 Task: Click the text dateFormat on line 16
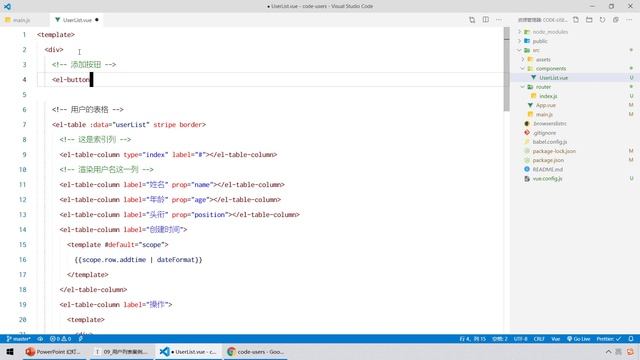pos(176,260)
